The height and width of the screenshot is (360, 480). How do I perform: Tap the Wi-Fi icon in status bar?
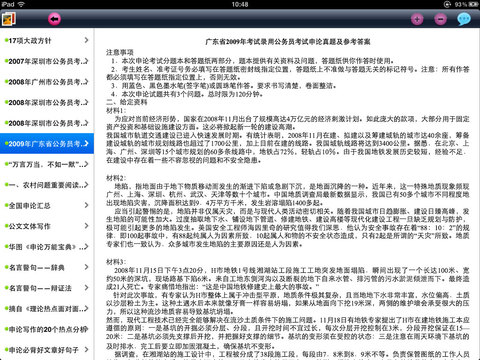(x=21, y=4)
